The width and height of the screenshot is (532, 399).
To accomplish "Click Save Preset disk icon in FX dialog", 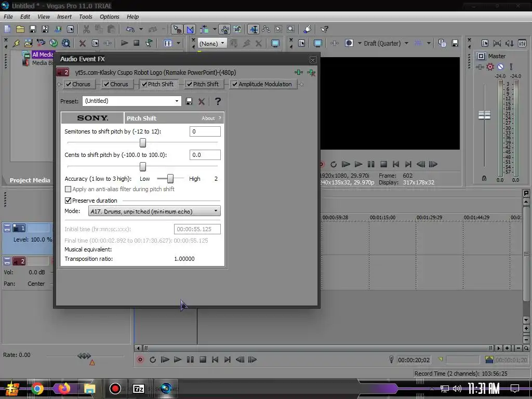I will tap(189, 101).
